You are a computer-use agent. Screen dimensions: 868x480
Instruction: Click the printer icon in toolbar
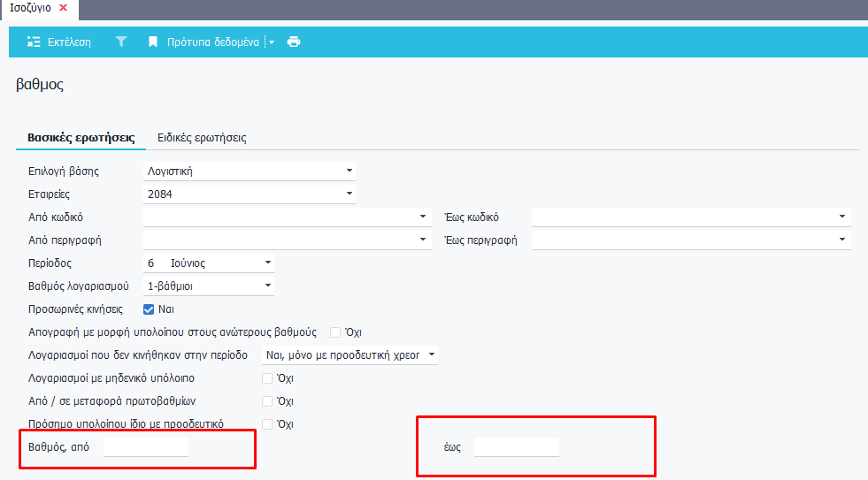294,42
